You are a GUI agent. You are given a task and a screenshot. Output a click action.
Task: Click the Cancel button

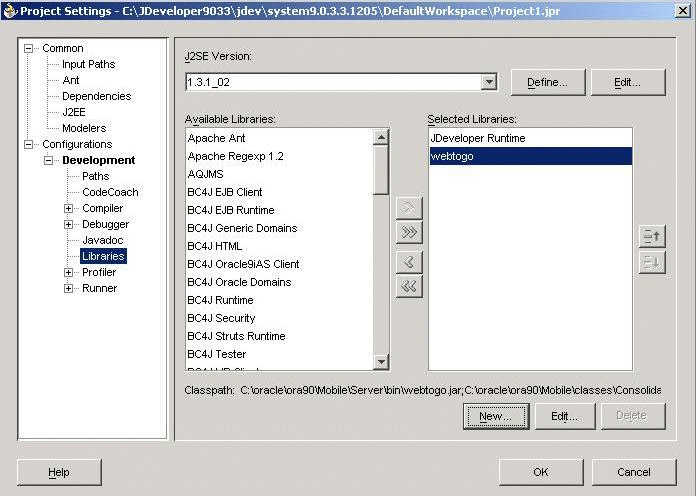(x=634, y=472)
